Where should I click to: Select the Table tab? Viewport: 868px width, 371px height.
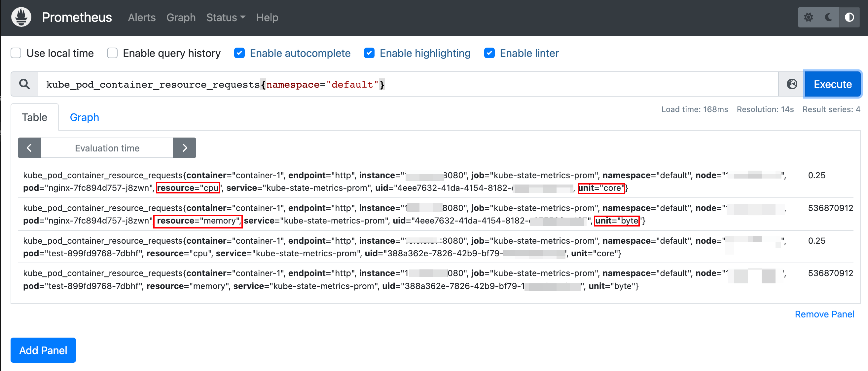coord(35,117)
